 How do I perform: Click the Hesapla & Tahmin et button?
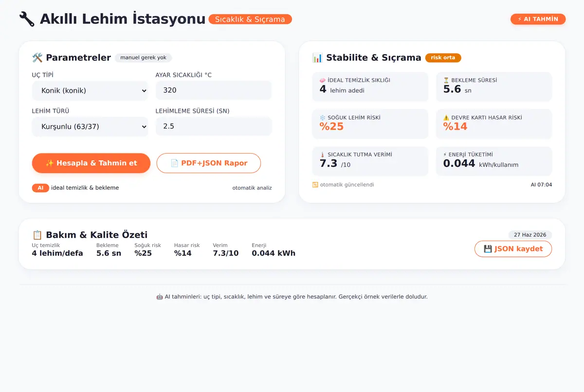click(91, 163)
